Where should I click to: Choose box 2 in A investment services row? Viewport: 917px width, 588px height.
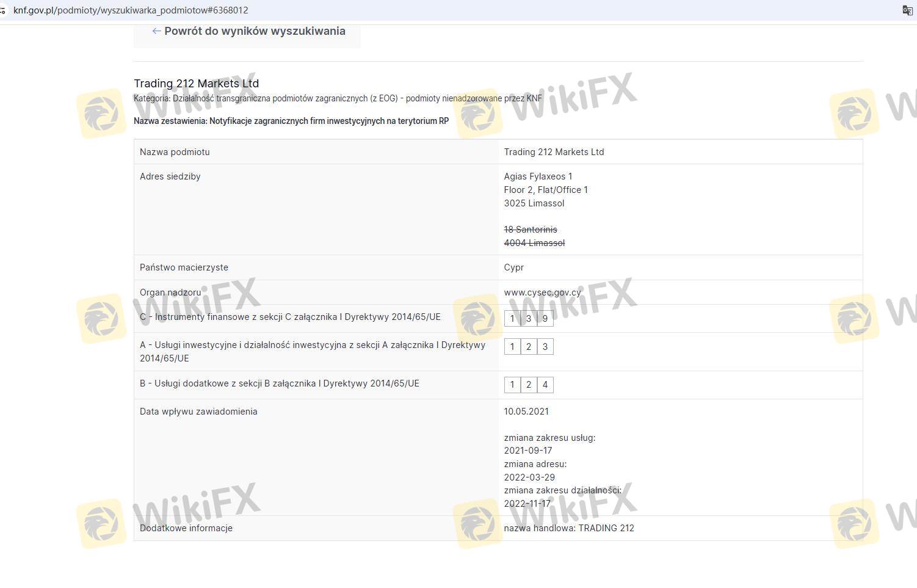(x=529, y=347)
